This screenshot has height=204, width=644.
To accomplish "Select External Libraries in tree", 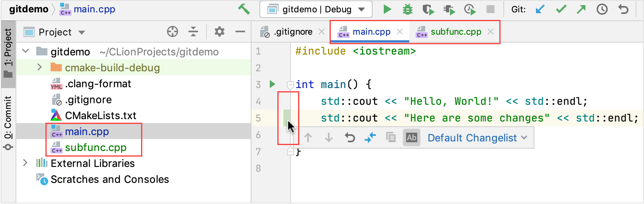I will pyautogui.click(x=92, y=163).
